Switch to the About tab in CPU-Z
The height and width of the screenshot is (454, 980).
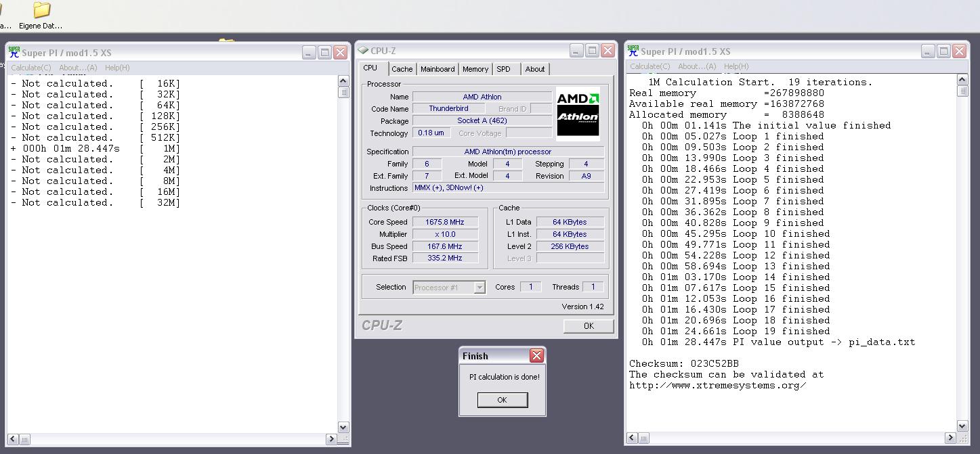click(x=535, y=69)
